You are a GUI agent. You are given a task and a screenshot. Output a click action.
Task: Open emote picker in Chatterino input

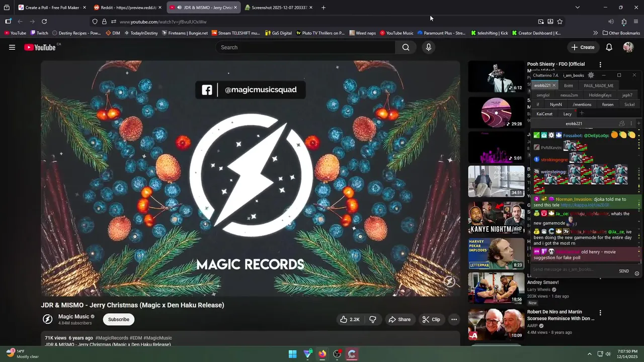click(637, 273)
